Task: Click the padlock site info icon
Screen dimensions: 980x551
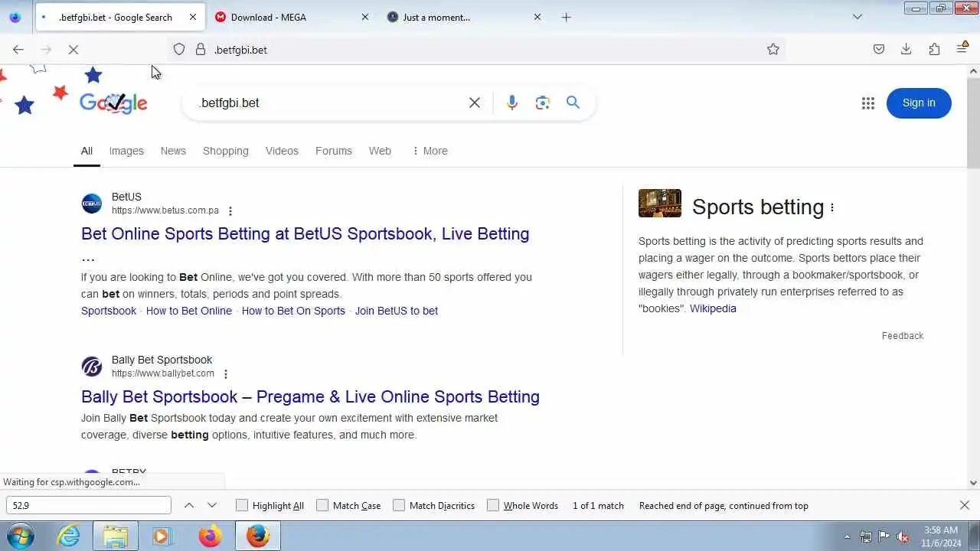Action: click(x=201, y=49)
